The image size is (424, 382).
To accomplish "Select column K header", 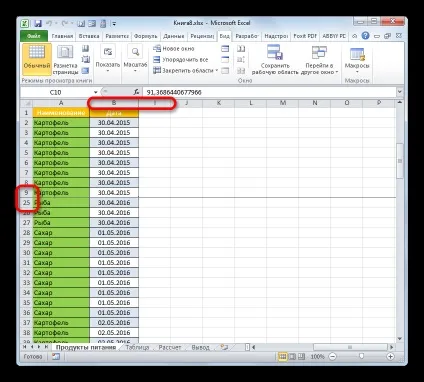I will [x=219, y=103].
